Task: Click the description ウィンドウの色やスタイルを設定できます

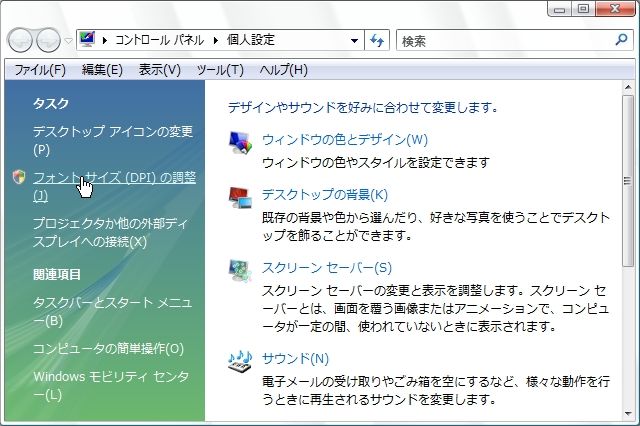Action: pos(376,162)
